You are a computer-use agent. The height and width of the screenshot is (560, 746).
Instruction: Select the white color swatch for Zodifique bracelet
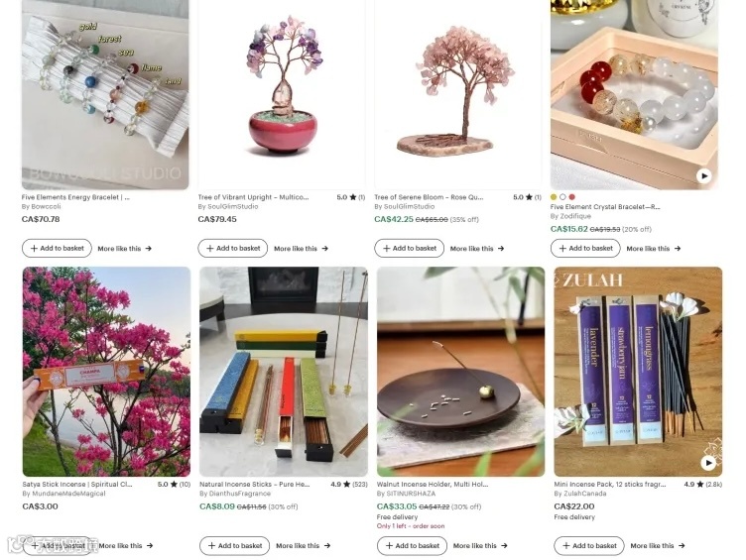pos(562,197)
